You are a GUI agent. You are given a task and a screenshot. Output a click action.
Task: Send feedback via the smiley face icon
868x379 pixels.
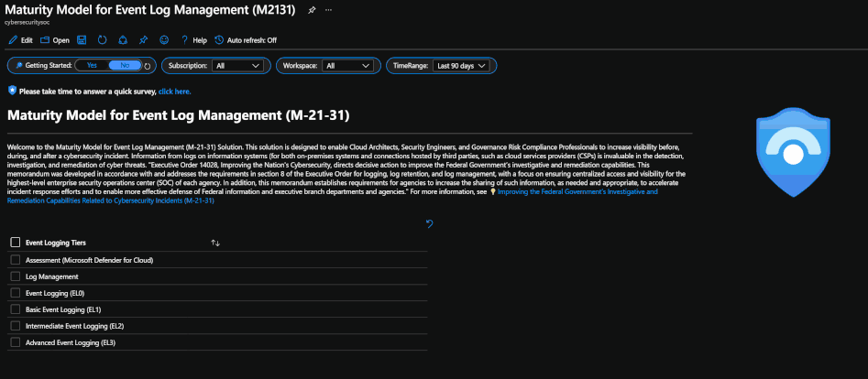[164, 40]
